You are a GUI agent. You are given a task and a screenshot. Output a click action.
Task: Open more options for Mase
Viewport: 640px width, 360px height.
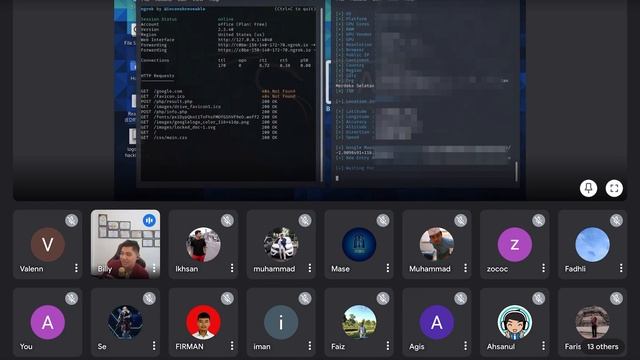click(388, 268)
